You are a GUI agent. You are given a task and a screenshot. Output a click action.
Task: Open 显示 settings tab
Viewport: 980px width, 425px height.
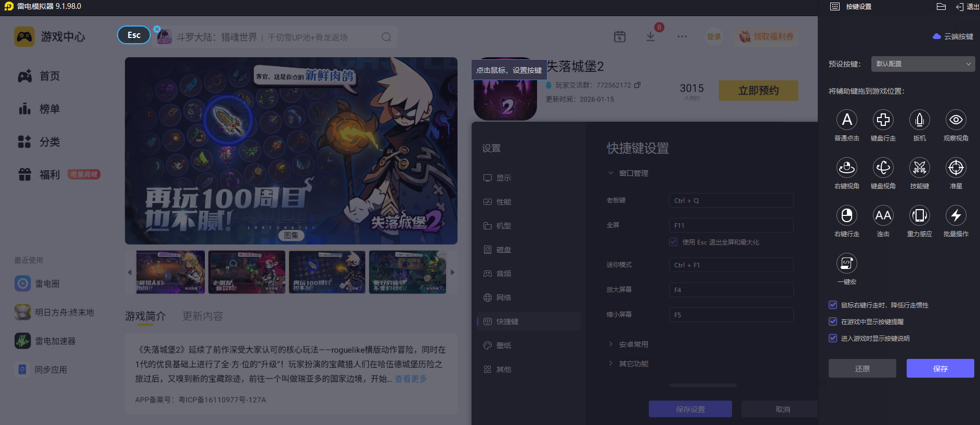point(529,178)
